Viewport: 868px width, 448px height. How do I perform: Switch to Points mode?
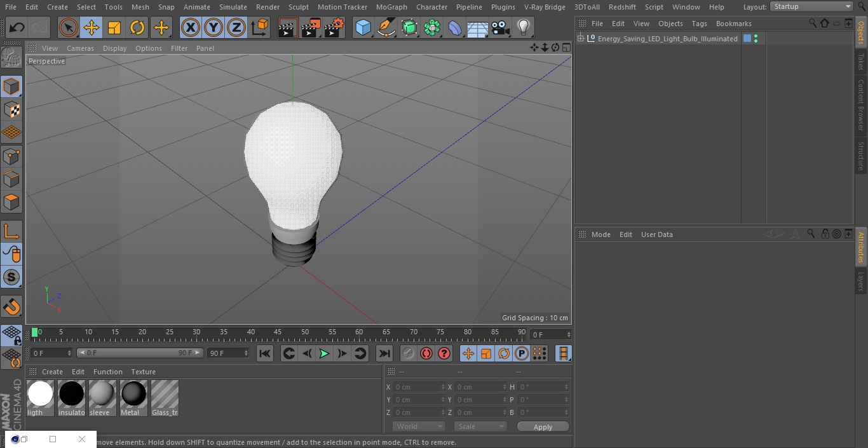(x=11, y=156)
